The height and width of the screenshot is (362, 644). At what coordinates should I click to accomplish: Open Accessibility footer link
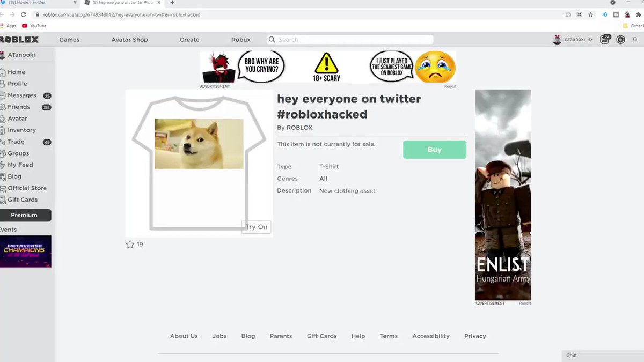tap(431, 336)
